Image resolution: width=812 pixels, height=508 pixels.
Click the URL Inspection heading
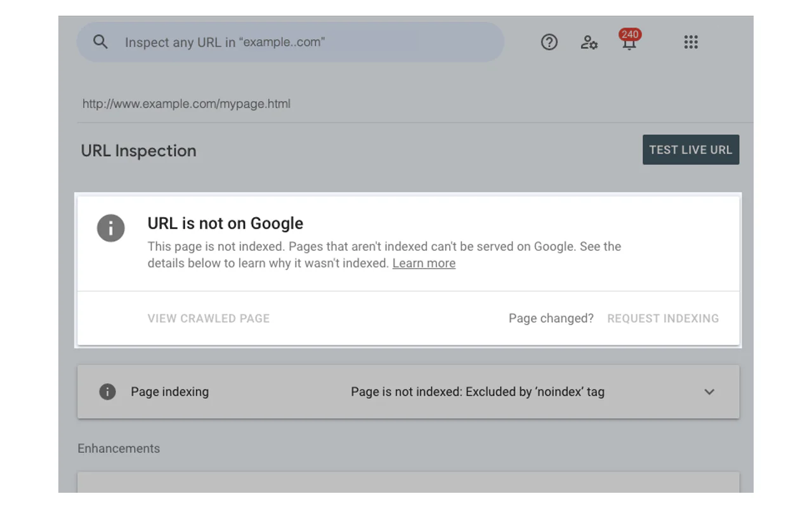tap(139, 150)
